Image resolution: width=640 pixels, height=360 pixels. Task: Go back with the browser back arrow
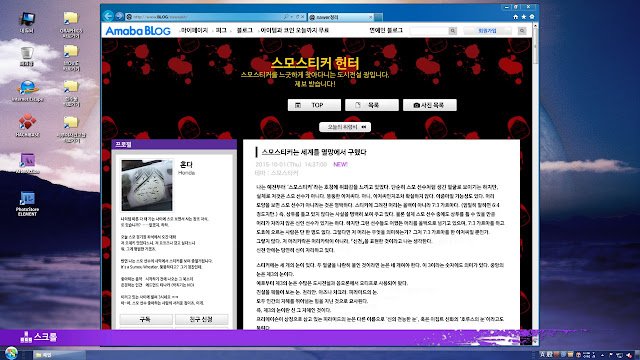tap(108, 16)
